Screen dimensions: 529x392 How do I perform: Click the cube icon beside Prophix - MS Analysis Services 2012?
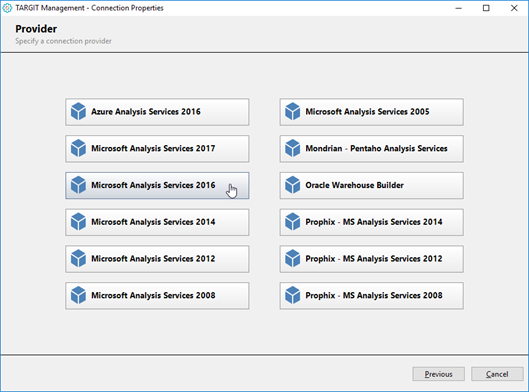click(x=293, y=259)
